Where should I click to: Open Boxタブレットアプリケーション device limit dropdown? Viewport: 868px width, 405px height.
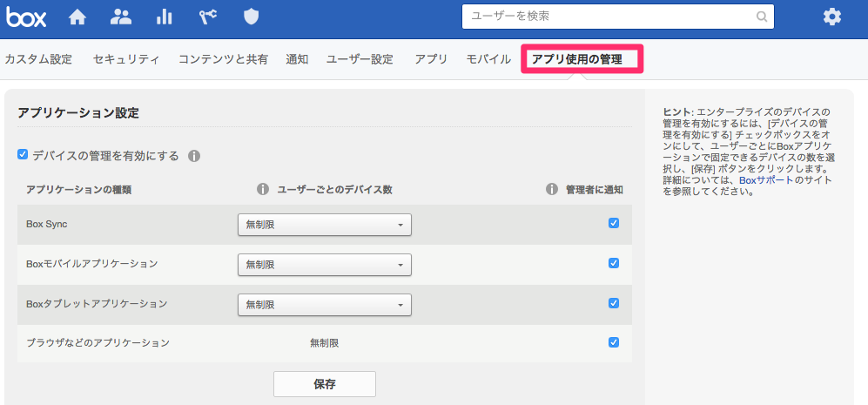324,305
